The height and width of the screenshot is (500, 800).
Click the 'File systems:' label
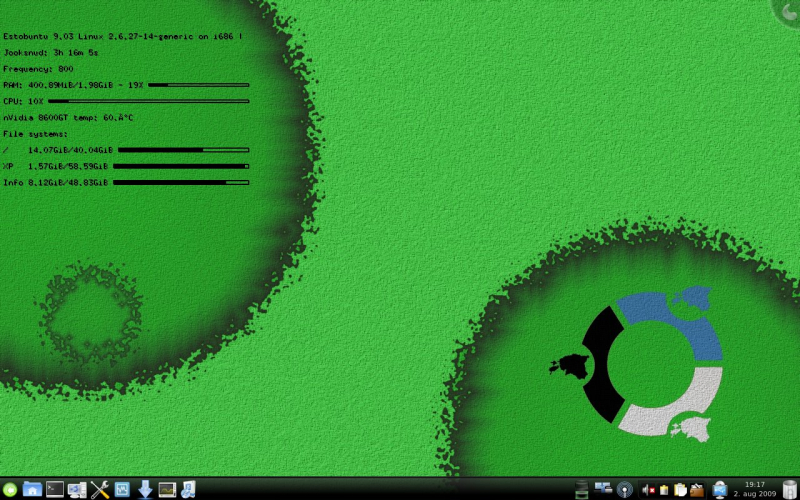(x=35, y=134)
